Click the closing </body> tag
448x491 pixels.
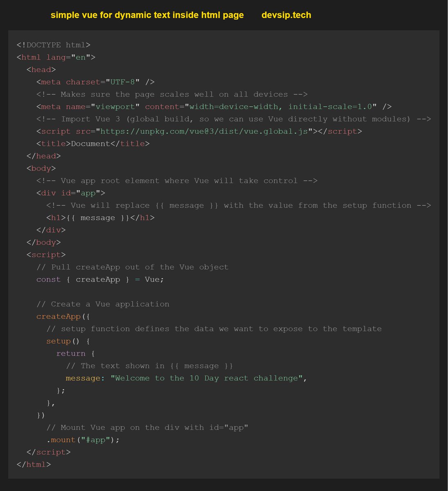click(44, 242)
